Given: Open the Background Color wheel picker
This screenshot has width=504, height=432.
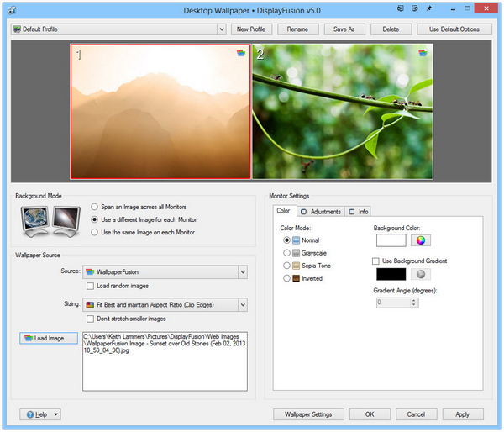Looking at the screenshot, I should pos(421,240).
